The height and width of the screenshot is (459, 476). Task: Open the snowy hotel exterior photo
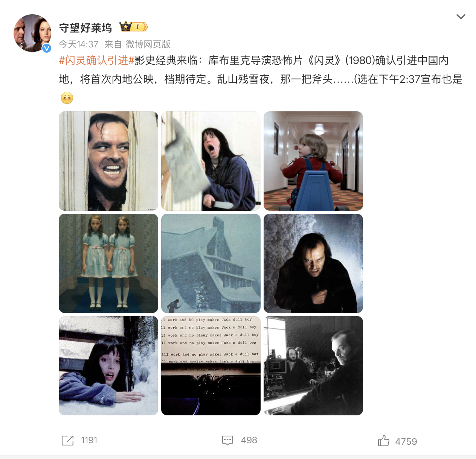click(211, 263)
